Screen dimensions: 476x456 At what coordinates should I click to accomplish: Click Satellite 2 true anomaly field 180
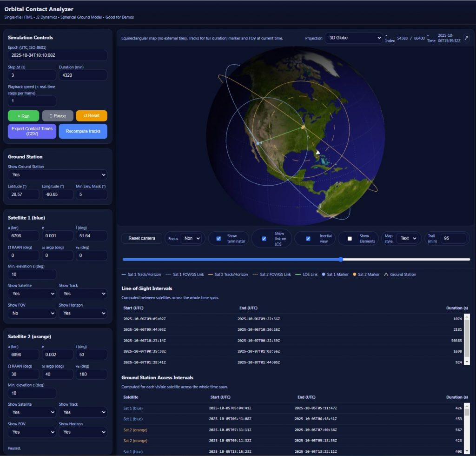(92, 374)
